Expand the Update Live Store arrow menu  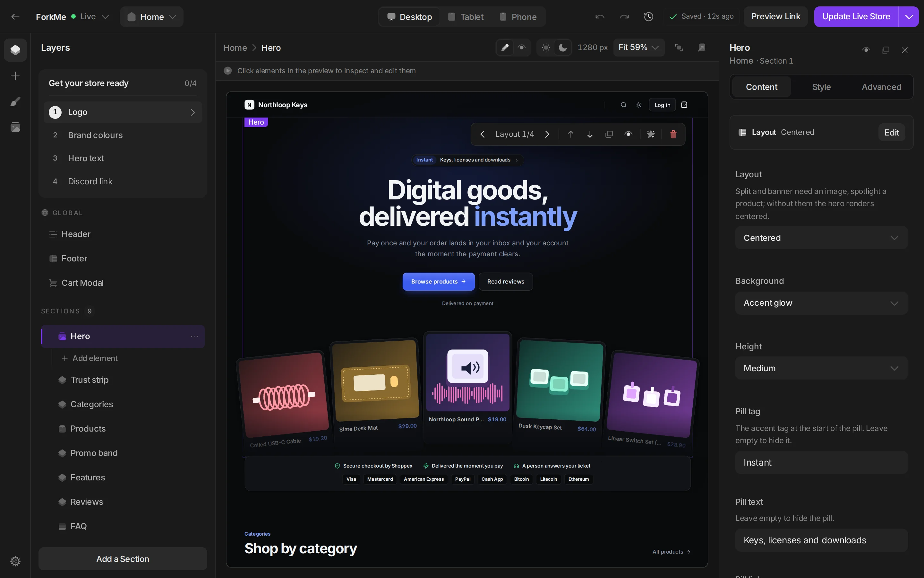point(909,16)
